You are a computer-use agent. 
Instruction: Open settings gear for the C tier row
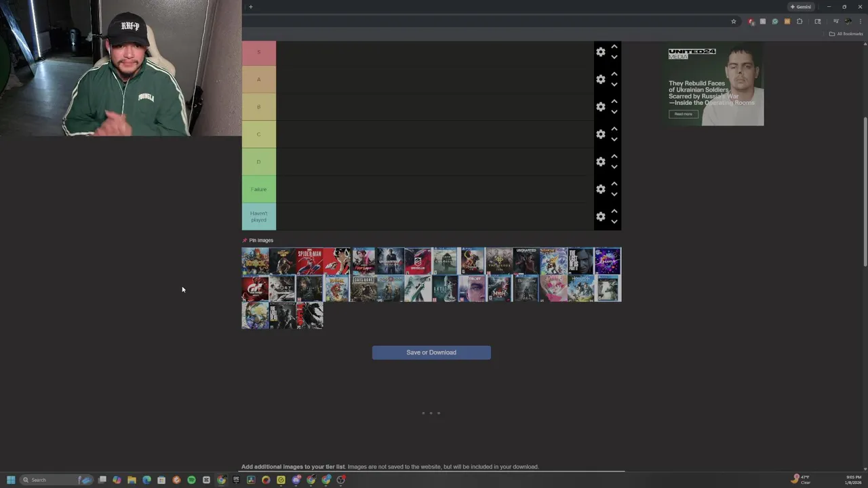(601, 134)
